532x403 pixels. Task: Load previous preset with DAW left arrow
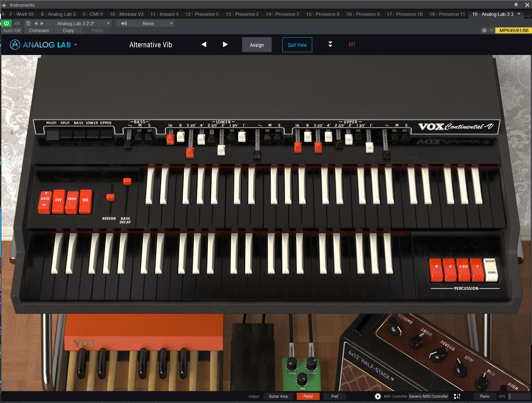click(36, 24)
